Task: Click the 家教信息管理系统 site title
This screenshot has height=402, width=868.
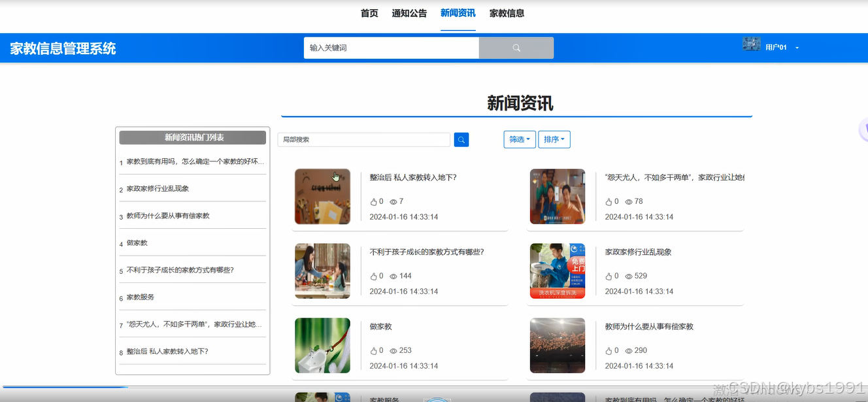Action: [x=63, y=48]
